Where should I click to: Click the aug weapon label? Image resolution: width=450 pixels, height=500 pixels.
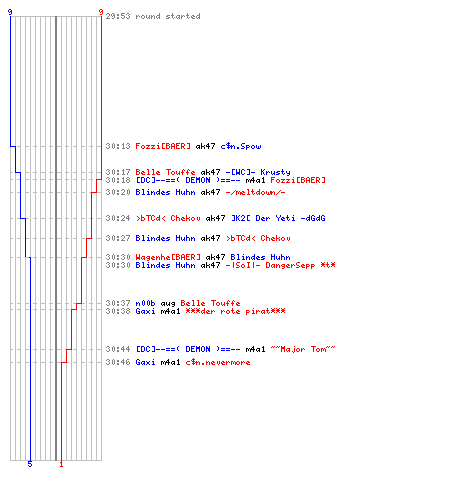(x=168, y=303)
